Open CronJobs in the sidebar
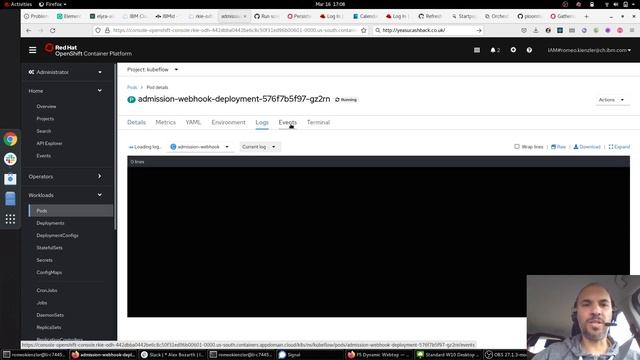The height and width of the screenshot is (360, 640). coord(47,290)
